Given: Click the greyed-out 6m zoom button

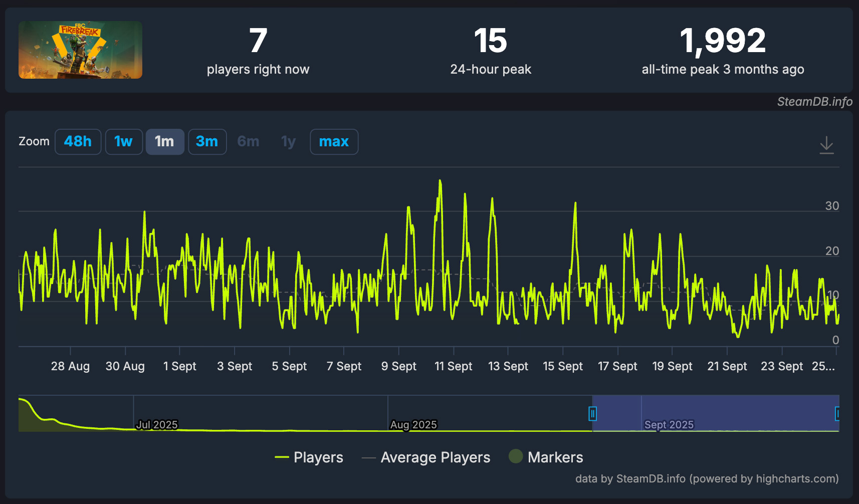Looking at the screenshot, I should pos(248,142).
